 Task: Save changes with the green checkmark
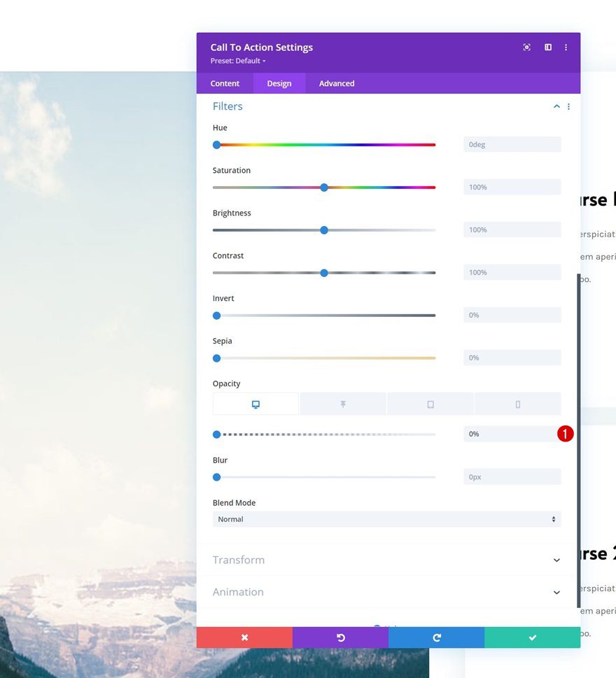[533, 637]
